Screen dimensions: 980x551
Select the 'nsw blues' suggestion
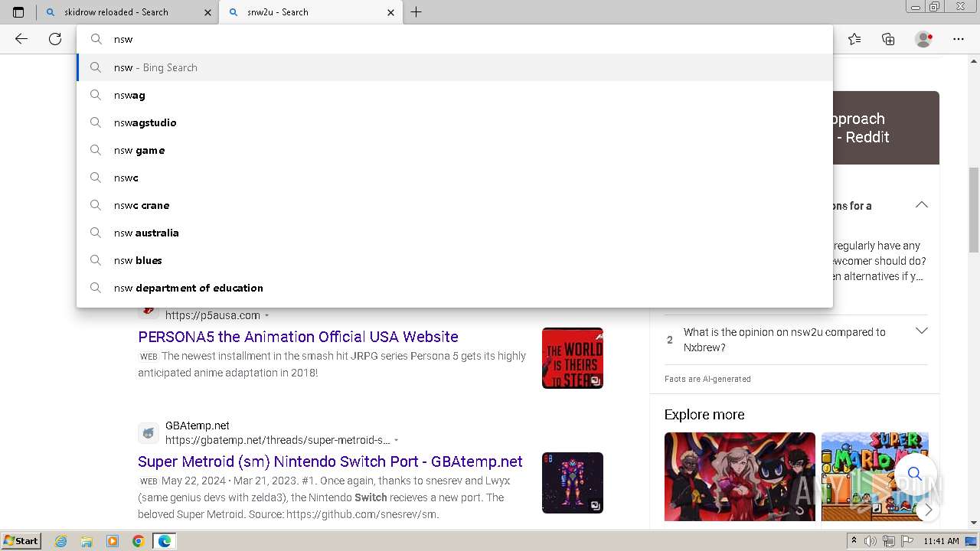455,260
